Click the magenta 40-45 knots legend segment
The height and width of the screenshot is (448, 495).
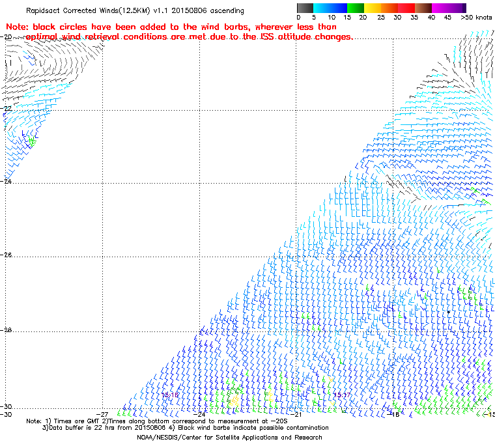440,8
